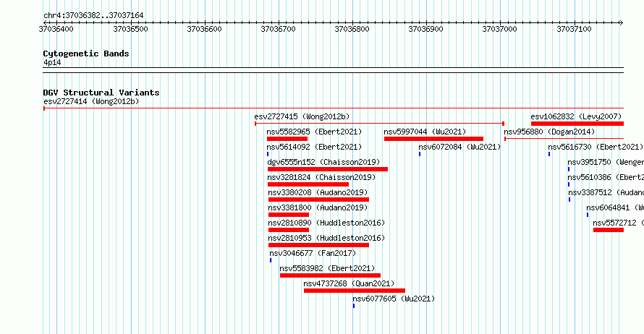Image resolution: width=644 pixels, height=334 pixels.
Task: Click the red bar under nsv4737268
Action: pyautogui.click(x=355, y=291)
